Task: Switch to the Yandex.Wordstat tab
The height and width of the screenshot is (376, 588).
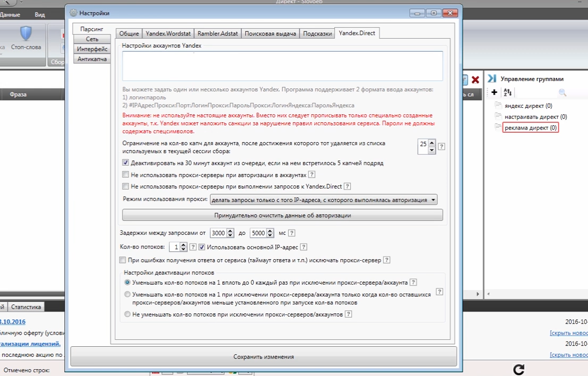Action: 168,33
